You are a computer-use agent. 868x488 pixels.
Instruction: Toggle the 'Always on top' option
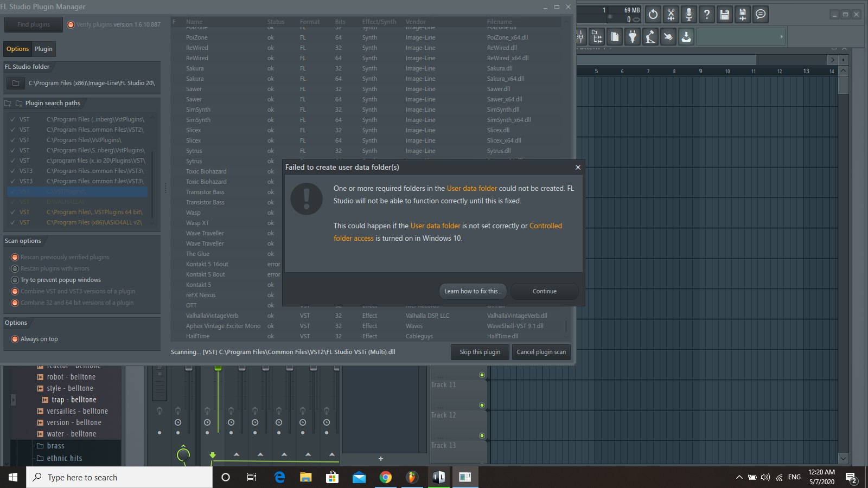click(x=15, y=339)
